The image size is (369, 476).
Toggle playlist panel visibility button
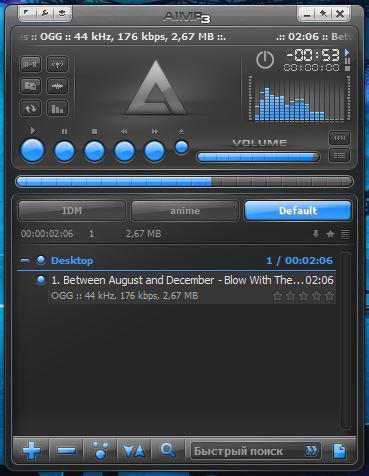coord(339,155)
